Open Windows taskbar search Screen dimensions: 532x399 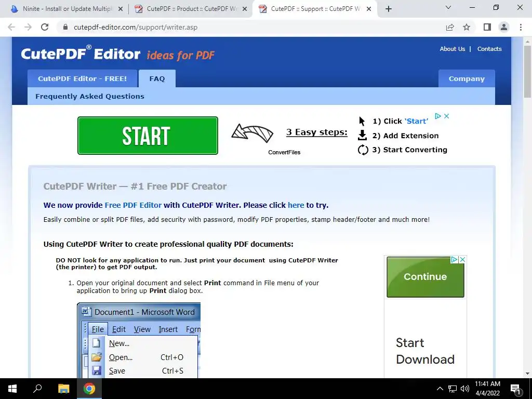coord(37,389)
